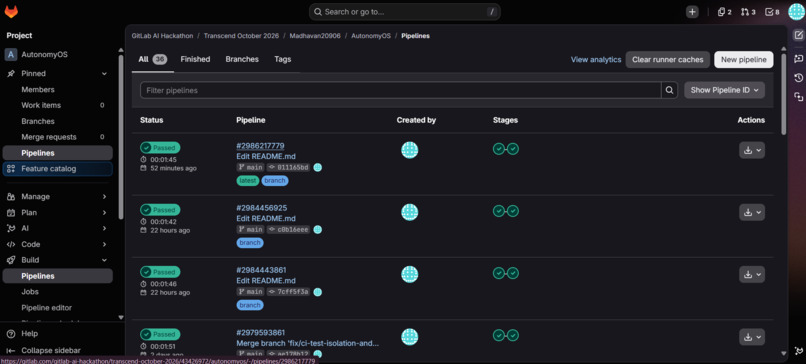Open the GitLab home logo
The height and width of the screenshot is (364, 806).
(x=11, y=11)
